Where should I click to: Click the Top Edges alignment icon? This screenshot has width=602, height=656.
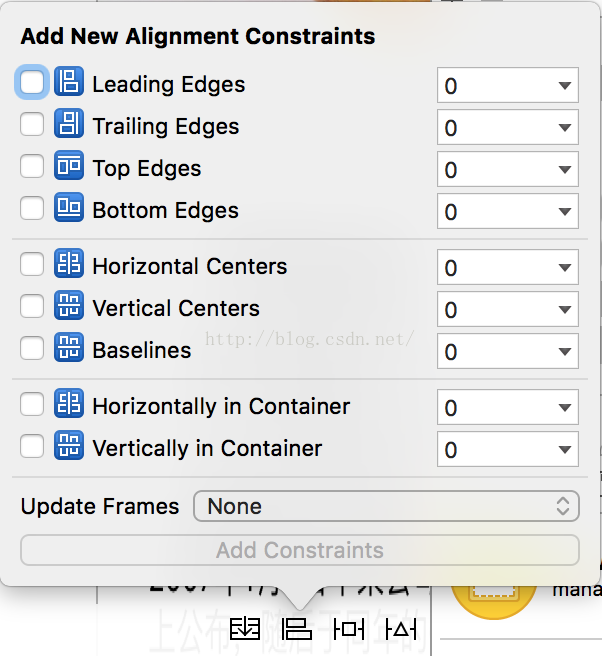coord(69,167)
